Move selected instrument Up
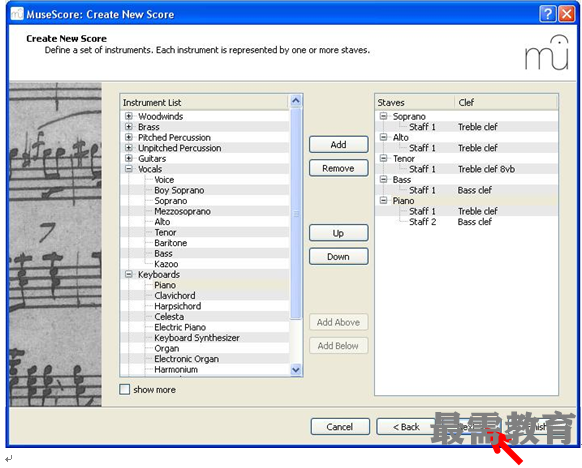The height and width of the screenshot is (468, 582). click(339, 233)
